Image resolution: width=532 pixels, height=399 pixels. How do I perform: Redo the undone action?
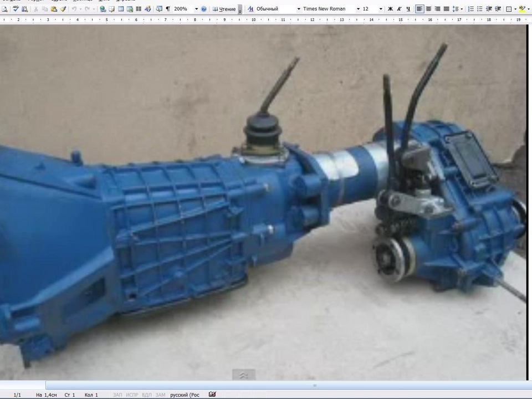click(x=87, y=9)
